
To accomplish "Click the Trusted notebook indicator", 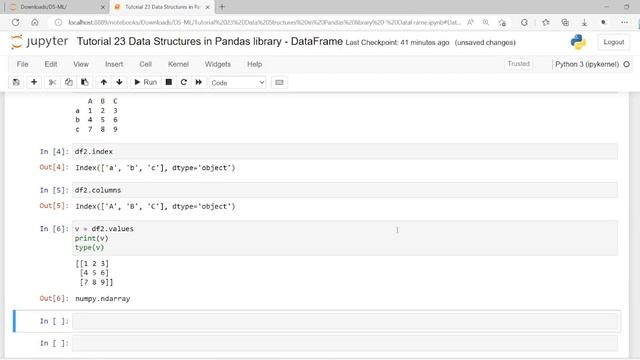I will 518,64.
